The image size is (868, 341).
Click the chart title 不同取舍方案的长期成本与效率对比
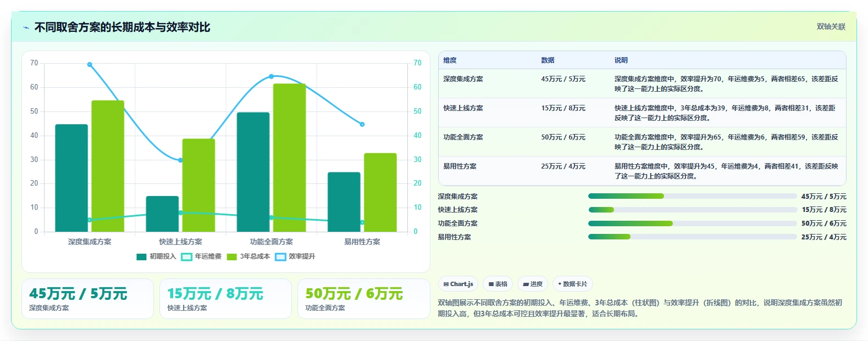tap(122, 27)
